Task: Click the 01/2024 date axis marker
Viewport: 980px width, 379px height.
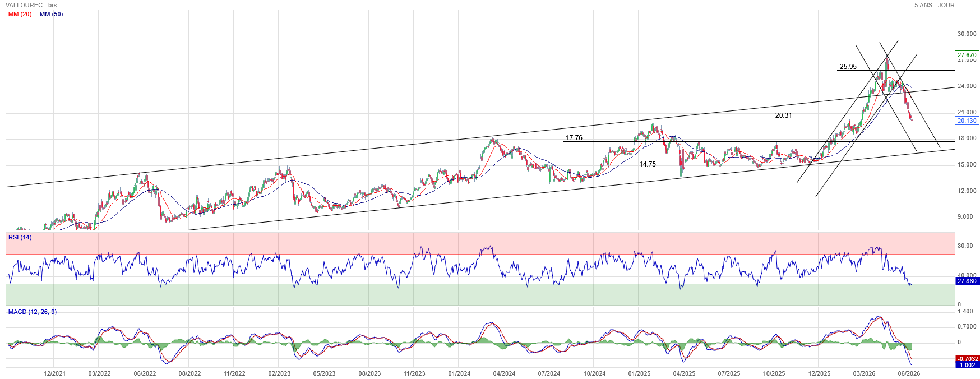Action: click(x=459, y=373)
